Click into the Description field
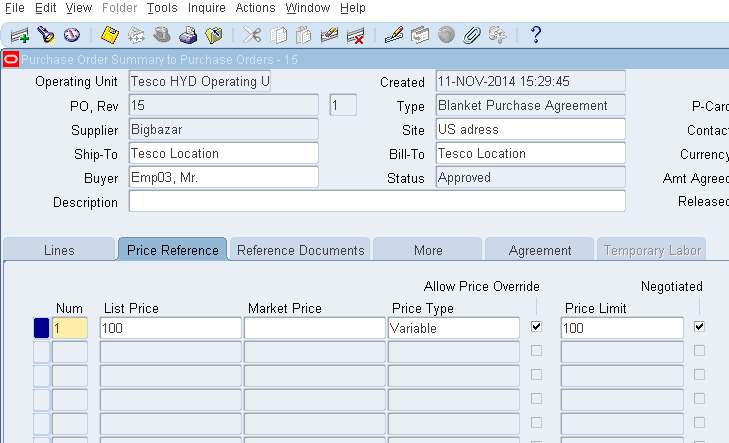The width and height of the screenshot is (729, 443). 376,202
